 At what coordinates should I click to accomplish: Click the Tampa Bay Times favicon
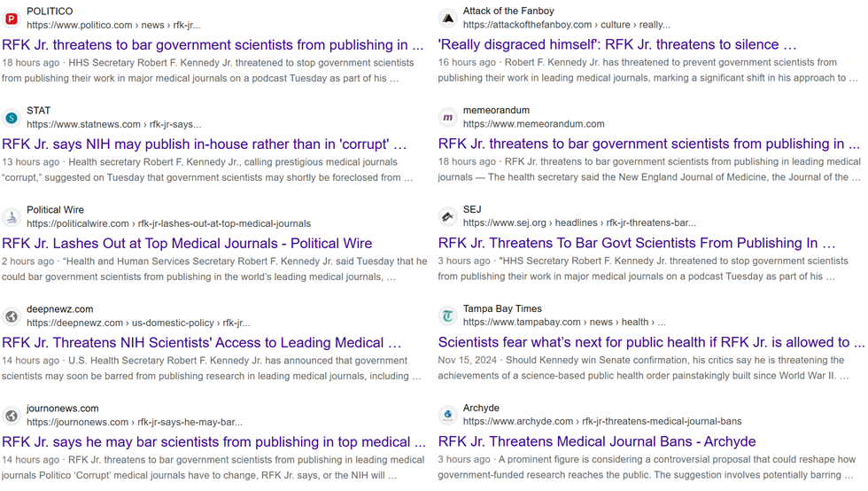click(x=447, y=316)
